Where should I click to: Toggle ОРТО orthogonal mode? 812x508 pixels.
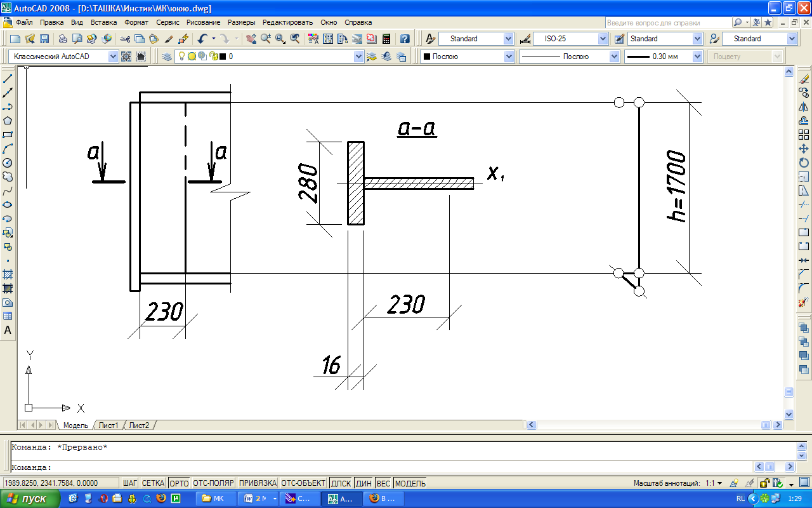tap(179, 483)
